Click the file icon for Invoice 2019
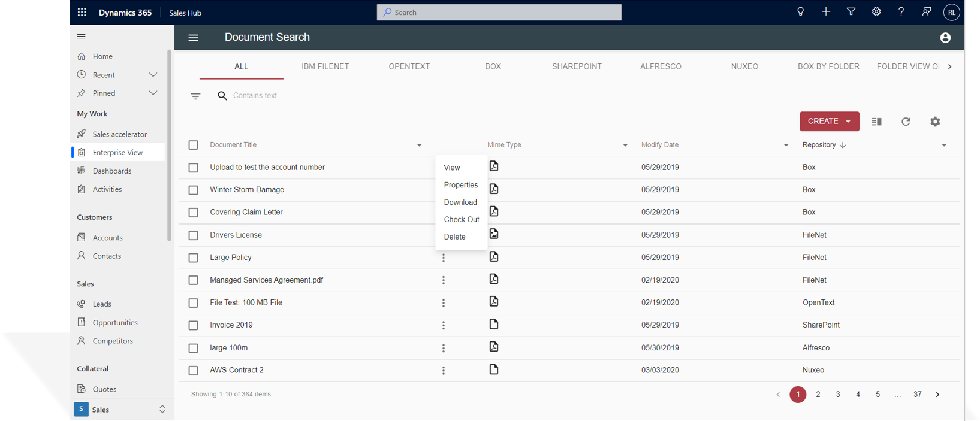 tap(494, 324)
